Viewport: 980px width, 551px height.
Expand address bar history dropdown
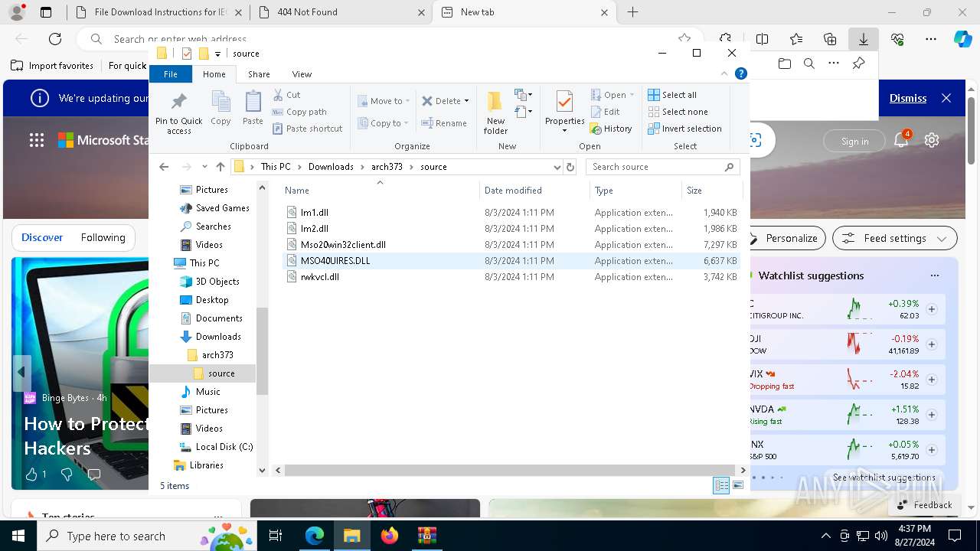click(557, 167)
